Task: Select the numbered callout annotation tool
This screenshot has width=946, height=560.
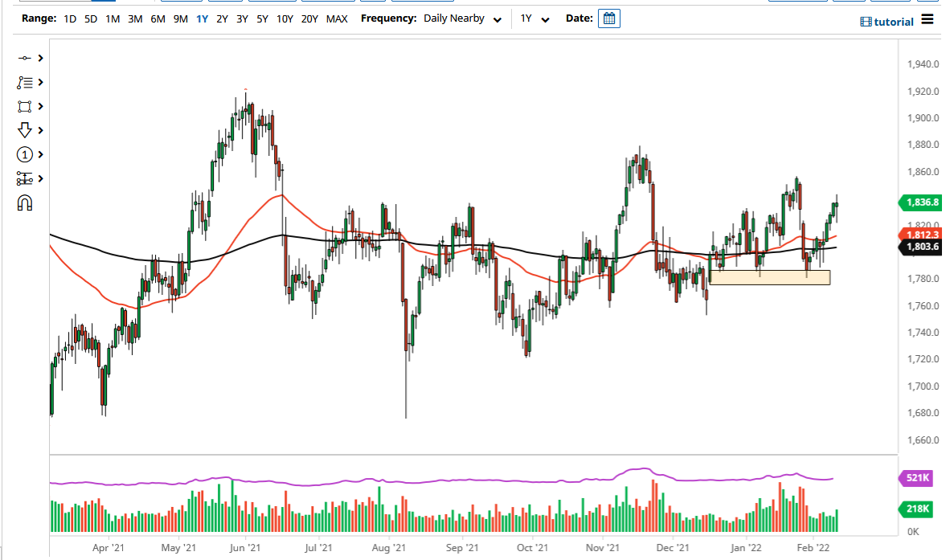Action: [x=24, y=153]
